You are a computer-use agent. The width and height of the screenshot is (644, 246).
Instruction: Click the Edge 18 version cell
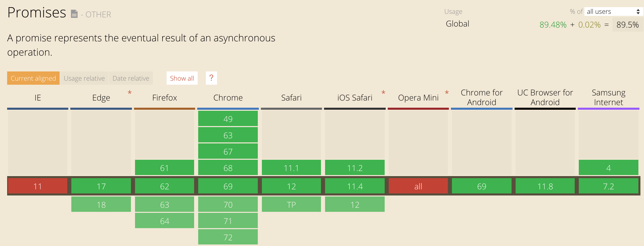[101, 204]
